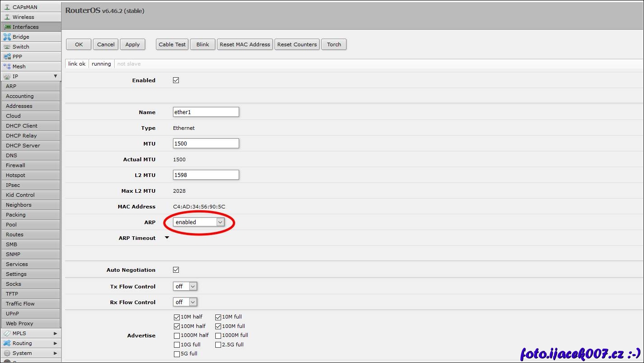Open Wireless via its antenna icon
This screenshot has width=644, height=363.
(7, 17)
